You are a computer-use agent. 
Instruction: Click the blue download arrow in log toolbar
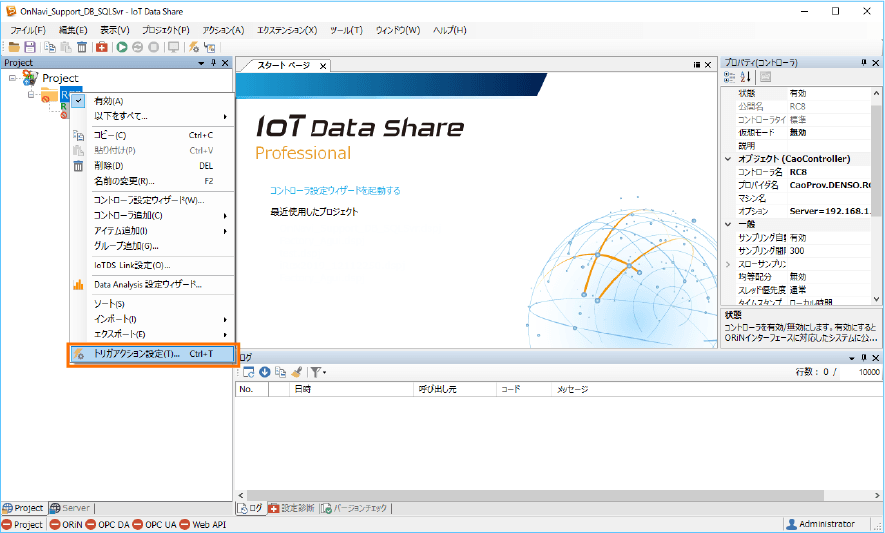coord(264,372)
